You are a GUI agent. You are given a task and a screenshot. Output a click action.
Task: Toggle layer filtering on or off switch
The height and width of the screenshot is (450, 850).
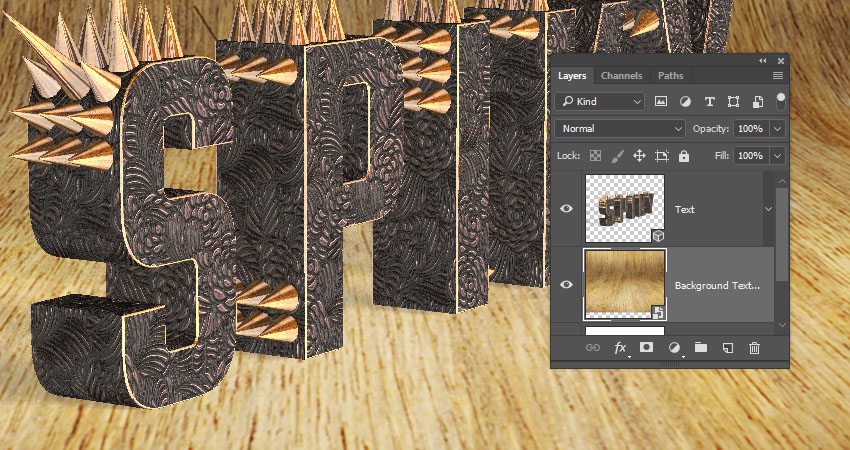781,101
